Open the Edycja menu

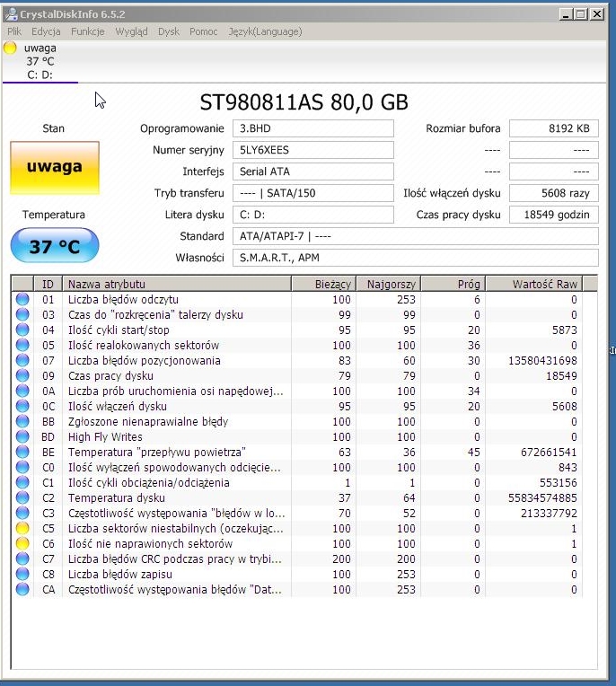click(x=46, y=31)
